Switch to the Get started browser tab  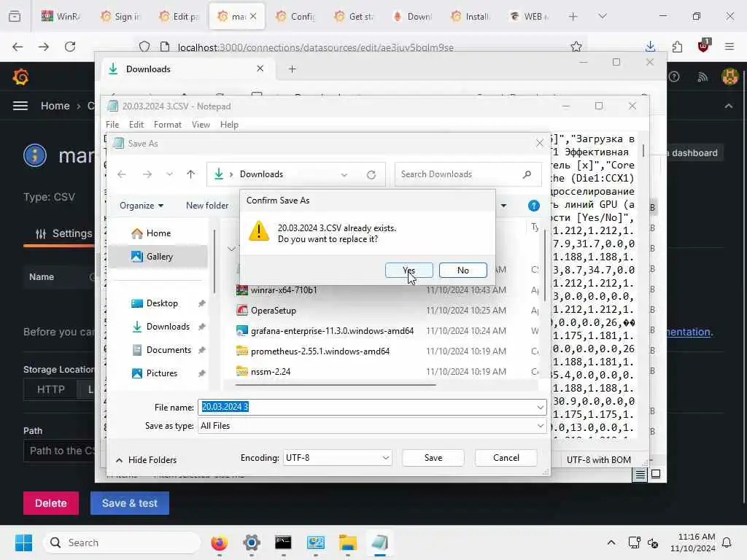(354, 17)
